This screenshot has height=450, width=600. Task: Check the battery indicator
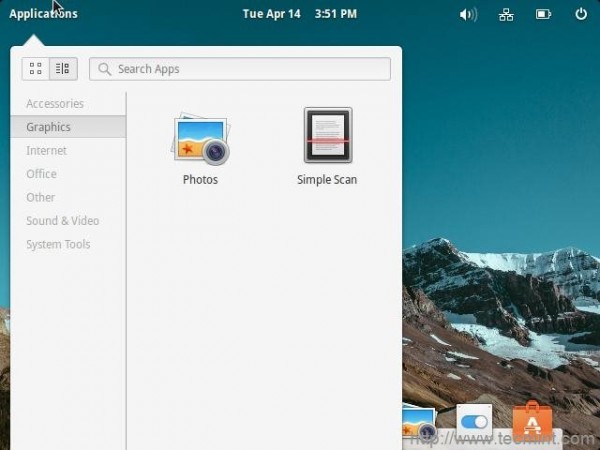point(543,15)
